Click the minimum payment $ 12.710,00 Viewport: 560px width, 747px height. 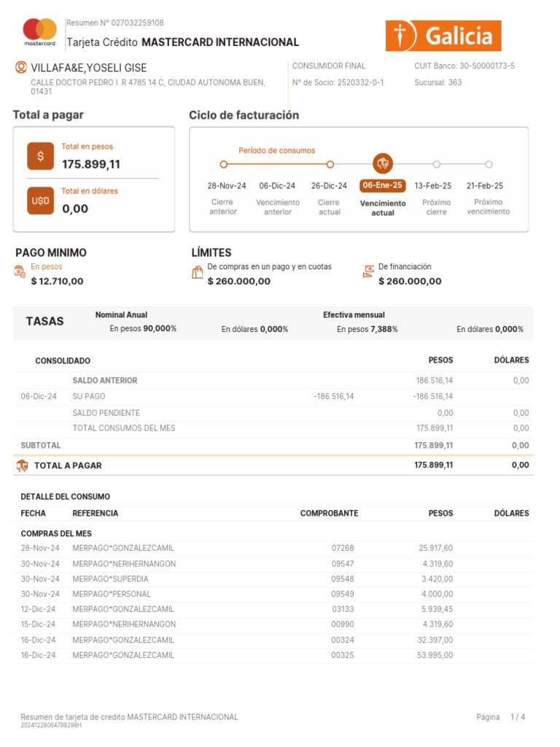(57, 281)
